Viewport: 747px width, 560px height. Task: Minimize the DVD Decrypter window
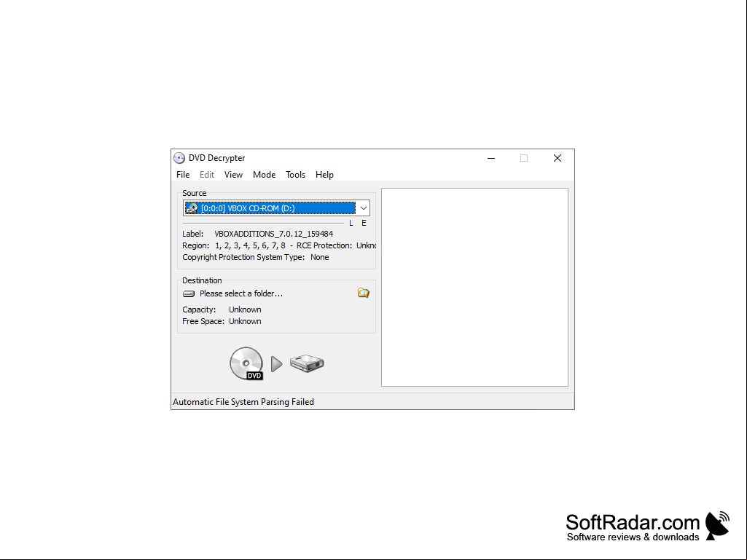491,158
